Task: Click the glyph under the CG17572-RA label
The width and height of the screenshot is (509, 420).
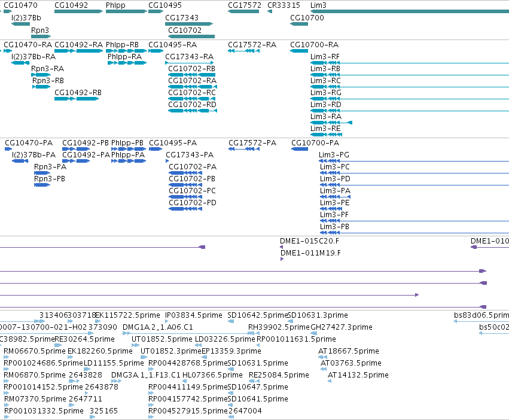Action: 244,51
